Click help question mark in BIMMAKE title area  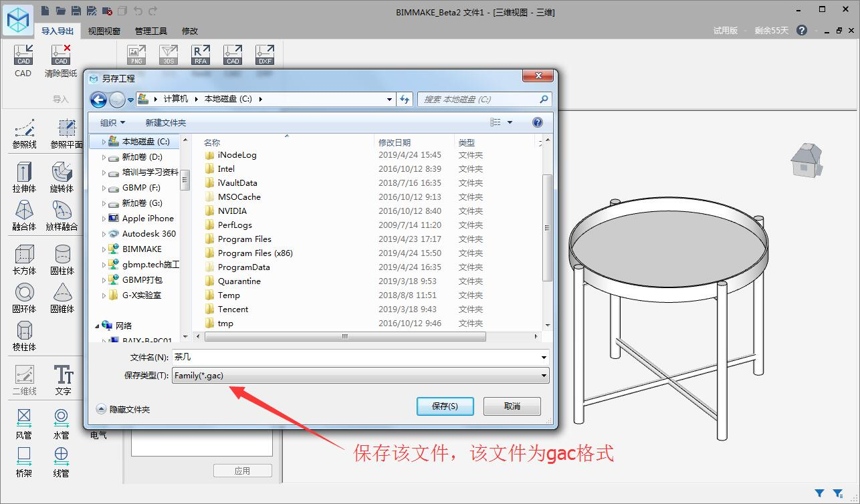802,30
